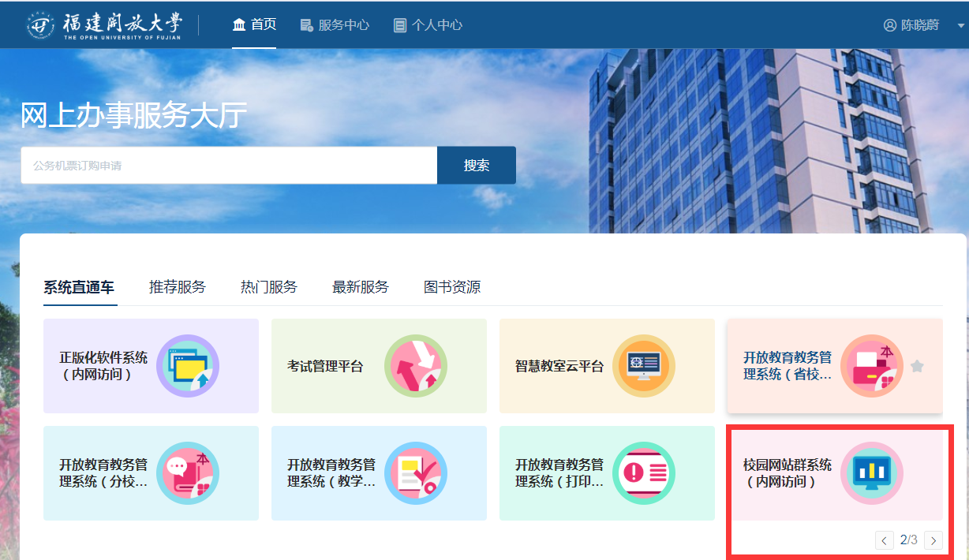
Task: Open the 考试管理平台 arrow icon
Action: [415, 366]
